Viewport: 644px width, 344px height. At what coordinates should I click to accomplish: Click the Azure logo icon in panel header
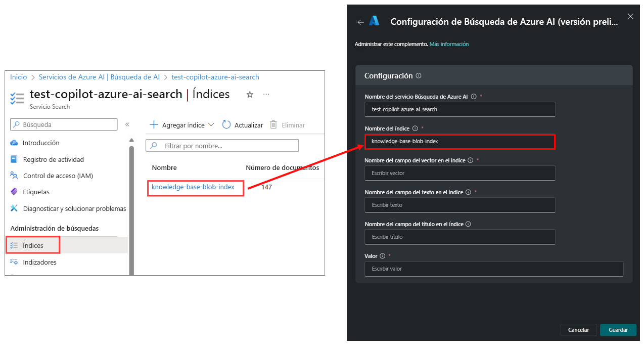click(x=374, y=21)
